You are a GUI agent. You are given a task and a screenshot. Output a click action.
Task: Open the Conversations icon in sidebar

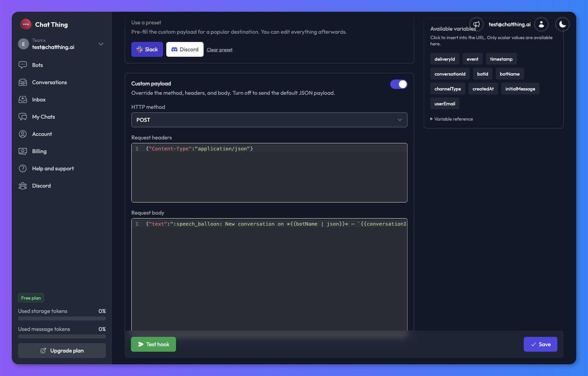[23, 82]
